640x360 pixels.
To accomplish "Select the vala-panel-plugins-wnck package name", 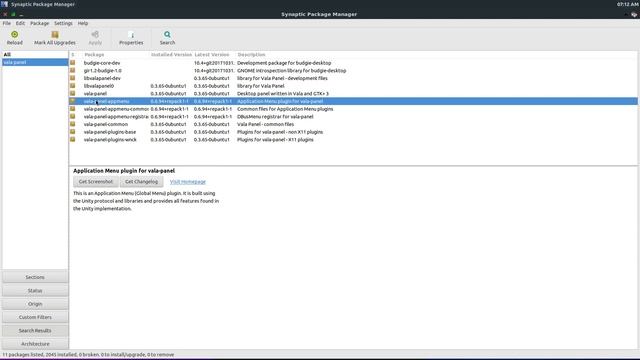I will click(110, 140).
